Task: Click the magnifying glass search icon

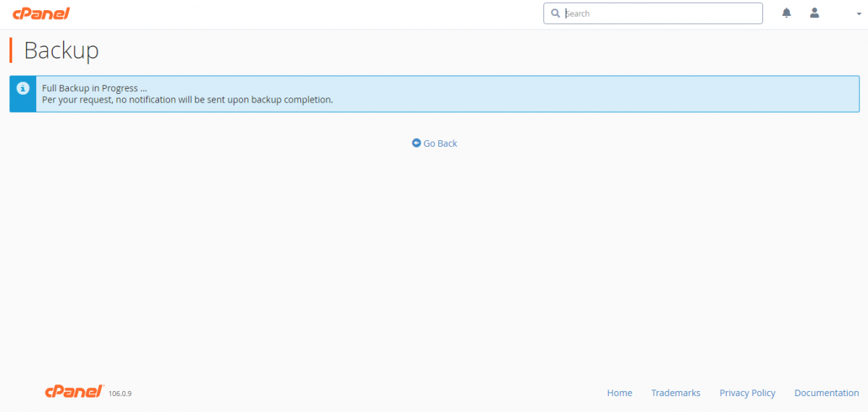Action: pos(555,13)
